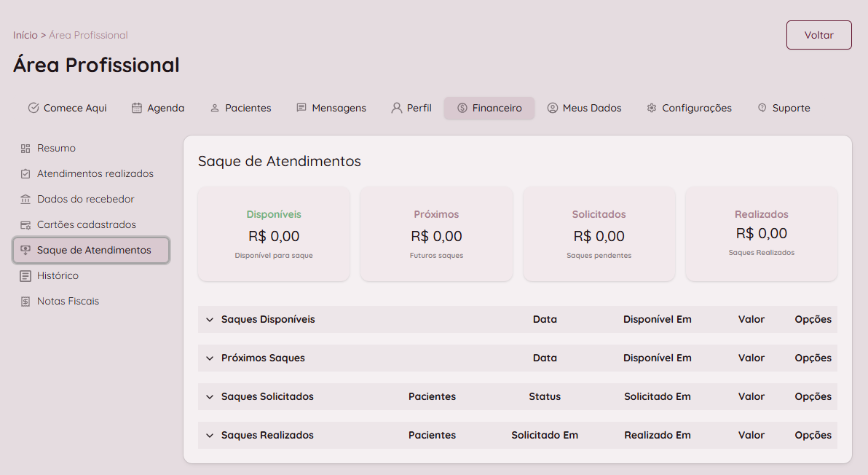Click the Dados do recebedor bank icon
The height and width of the screenshot is (475, 868).
[x=25, y=199]
